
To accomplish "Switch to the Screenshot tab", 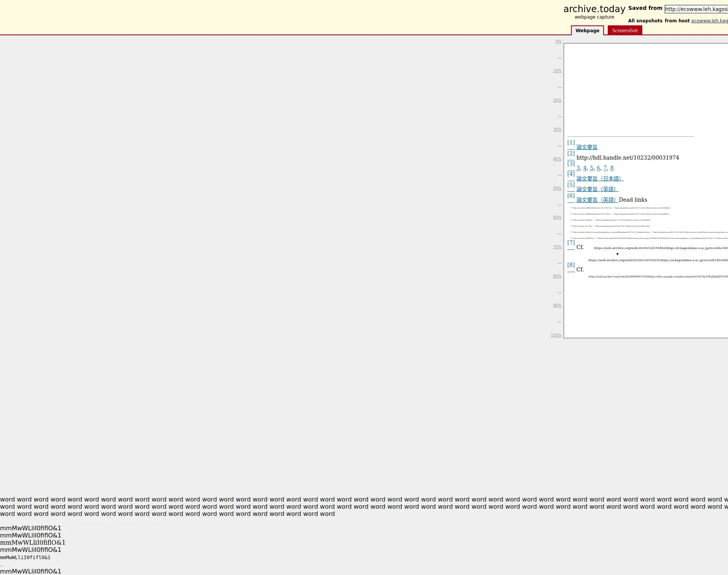I will tap(624, 31).
